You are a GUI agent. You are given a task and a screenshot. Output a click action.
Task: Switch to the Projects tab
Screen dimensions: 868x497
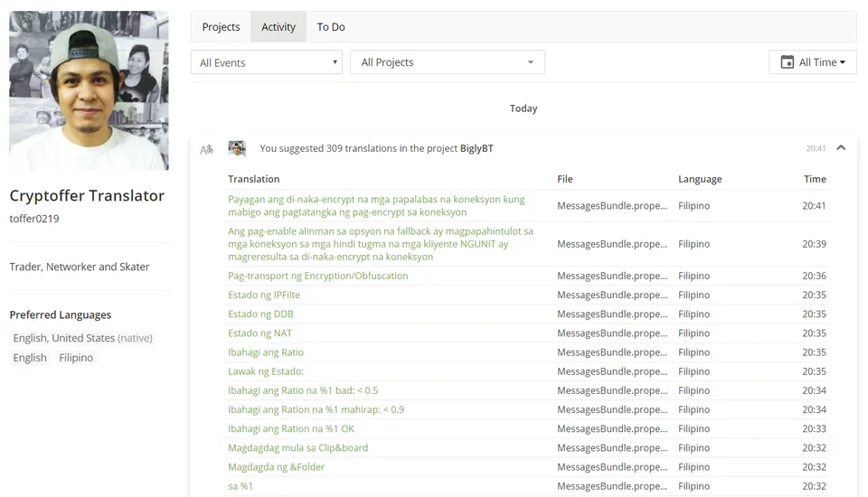pos(221,26)
